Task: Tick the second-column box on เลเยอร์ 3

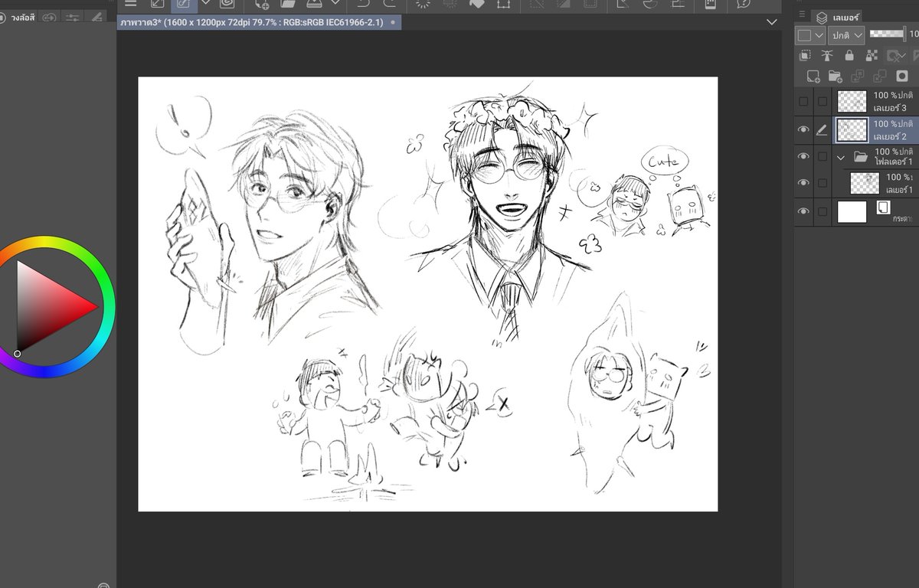Action: click(822, 101)
